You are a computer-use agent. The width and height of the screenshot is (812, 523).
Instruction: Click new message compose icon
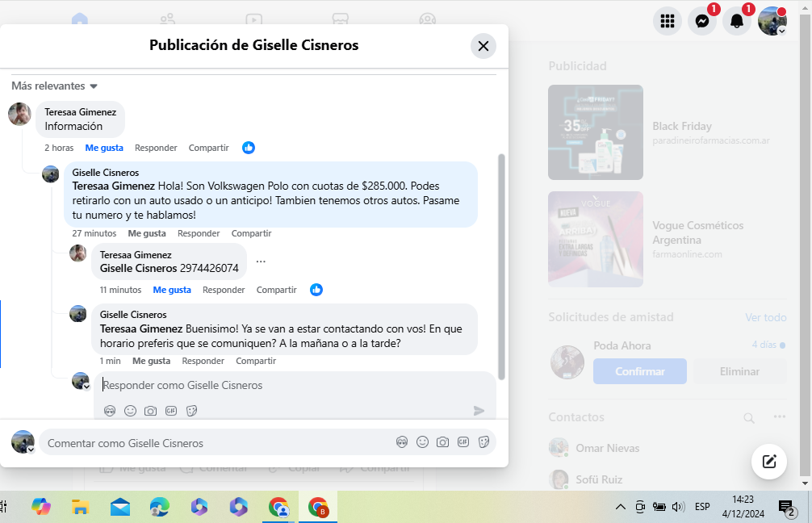pos(768,462)
